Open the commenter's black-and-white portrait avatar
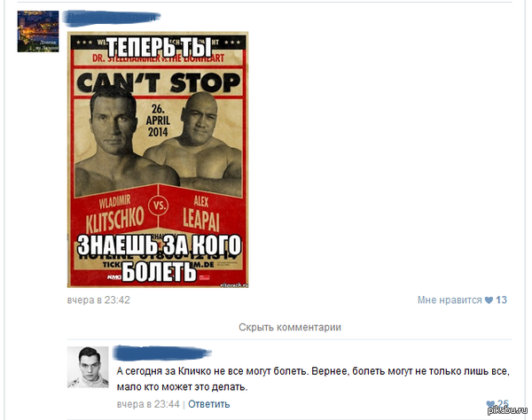This screenshot has width=532, height=420. [88, 367]
